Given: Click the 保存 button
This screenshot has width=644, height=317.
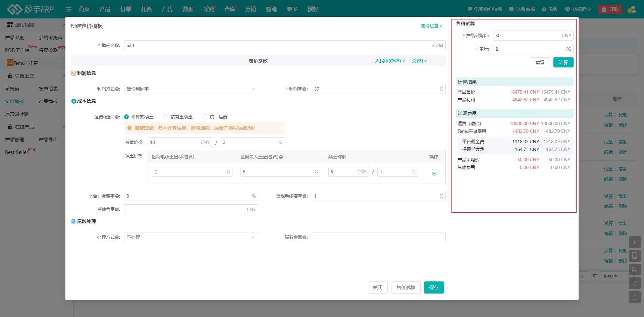Looking at the screenshot, I should point(434,287).
